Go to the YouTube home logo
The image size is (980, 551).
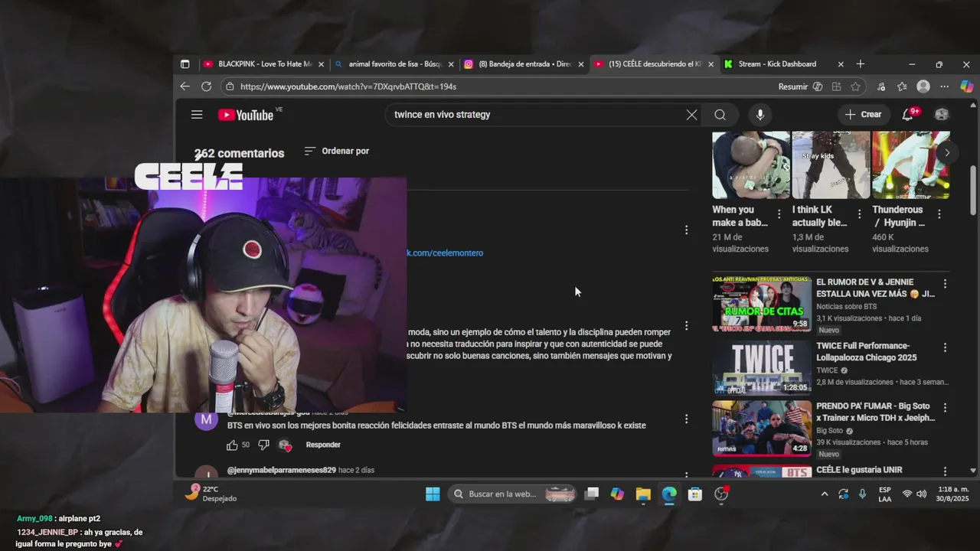tap(246, 115)
